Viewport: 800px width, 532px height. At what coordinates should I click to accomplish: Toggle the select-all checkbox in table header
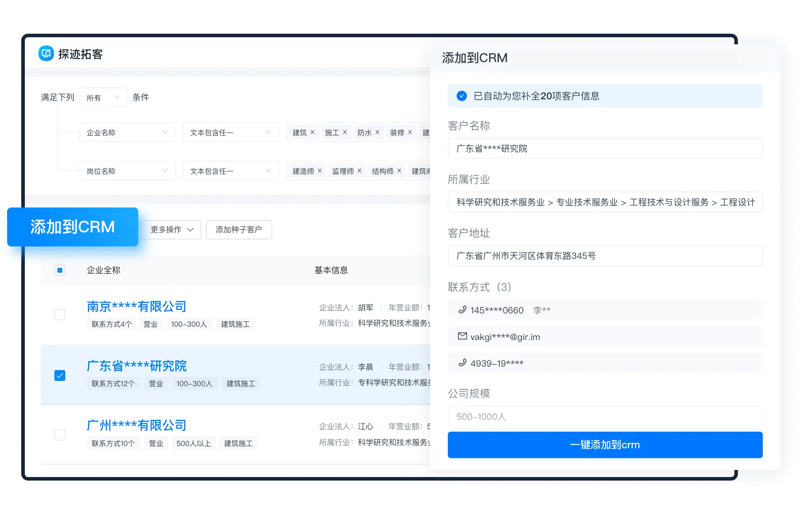pos(60,270)
